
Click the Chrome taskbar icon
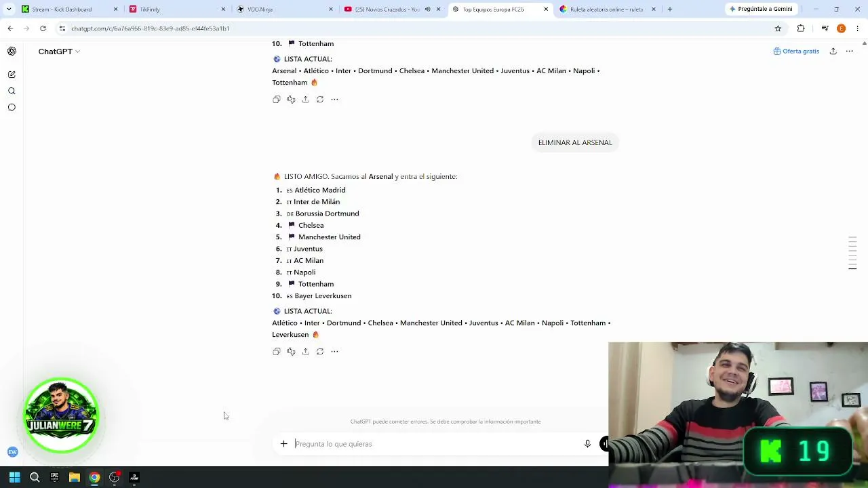[x=94, y=477]
